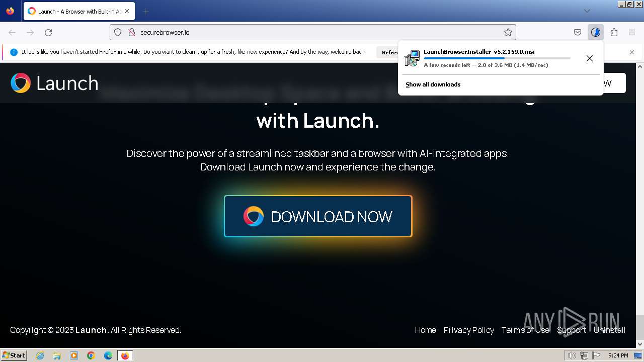Viewport: 644px width, 362px height.
Task: Click the Show desktop icon in tray
Action: pos(638,355)
